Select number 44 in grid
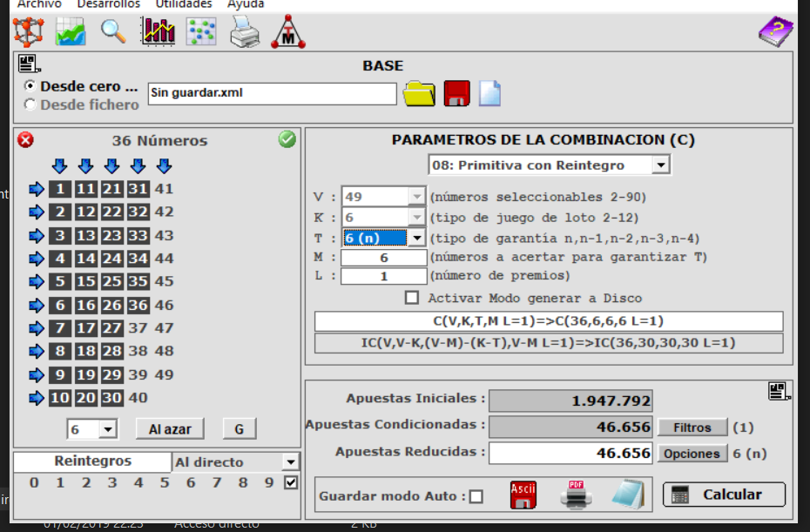This screenshot has height=532, width=810. (x=165, y=259)
